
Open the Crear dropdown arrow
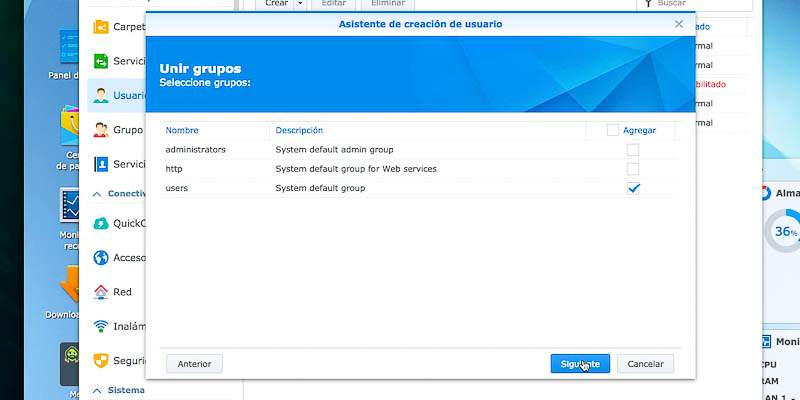tap(300, 4)
